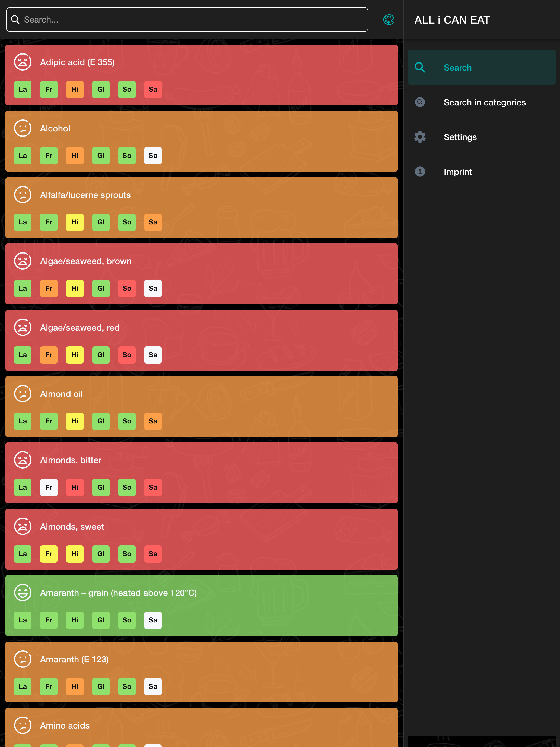Click the face icon for Almonds, sweet
560x747 pixels.
point(23,527)
